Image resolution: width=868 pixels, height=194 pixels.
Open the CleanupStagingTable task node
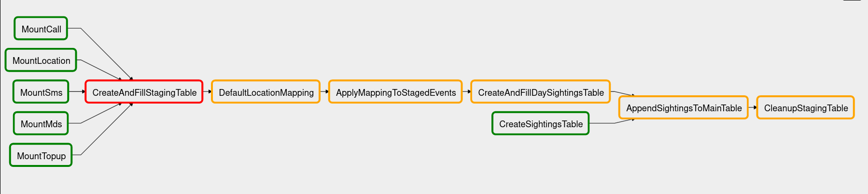pyautogui.click(x=806, y=107)
